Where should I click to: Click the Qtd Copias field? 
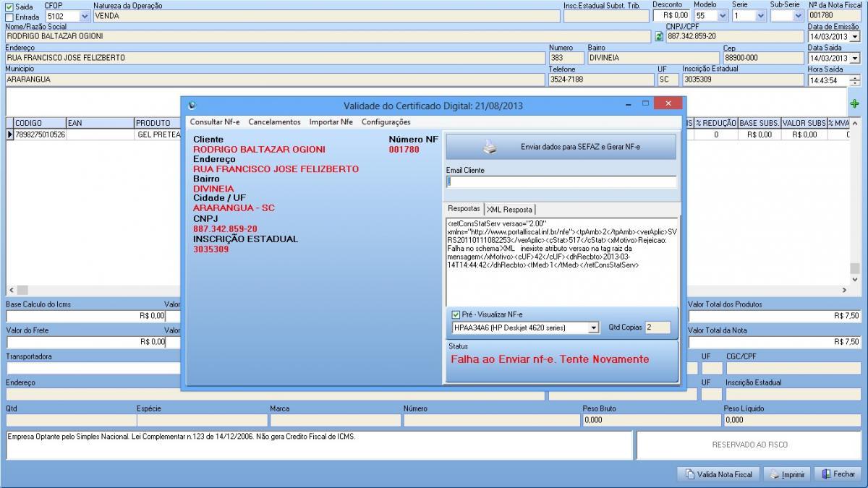[x=658, y=328]
